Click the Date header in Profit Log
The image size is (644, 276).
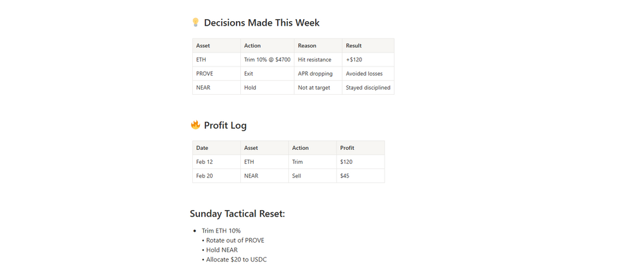[217, 148]
